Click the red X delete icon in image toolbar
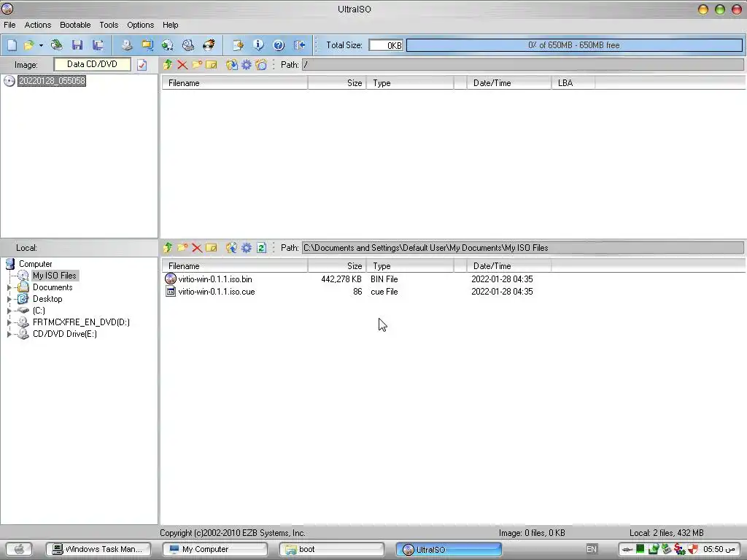Viewport: 747px width, 560px height. tap(182, 65)
